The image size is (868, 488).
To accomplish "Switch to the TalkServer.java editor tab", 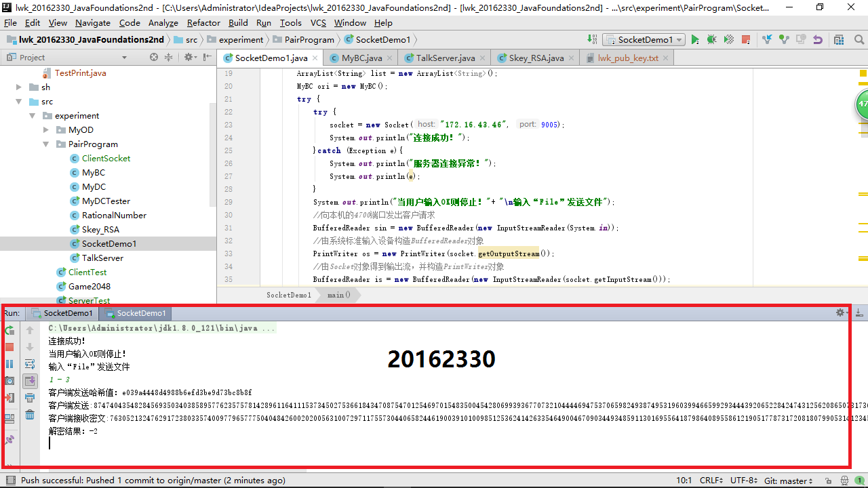I will tap(446, 58).
